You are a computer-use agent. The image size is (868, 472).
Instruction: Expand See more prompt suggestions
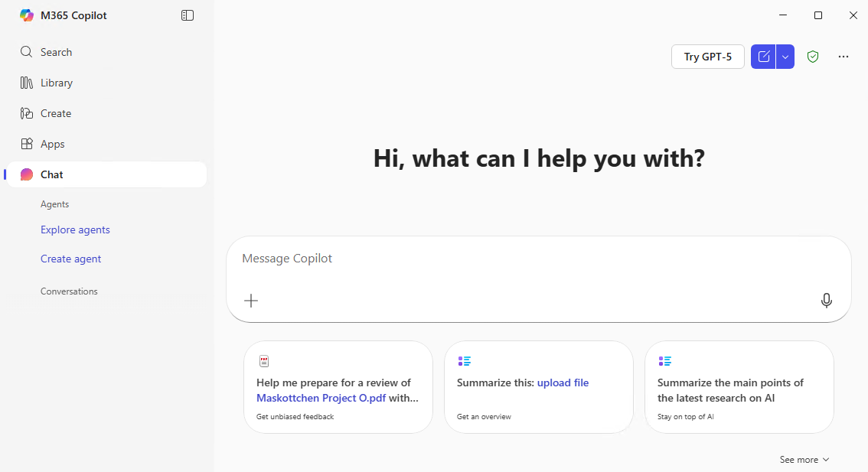click(x=804, y=460)
